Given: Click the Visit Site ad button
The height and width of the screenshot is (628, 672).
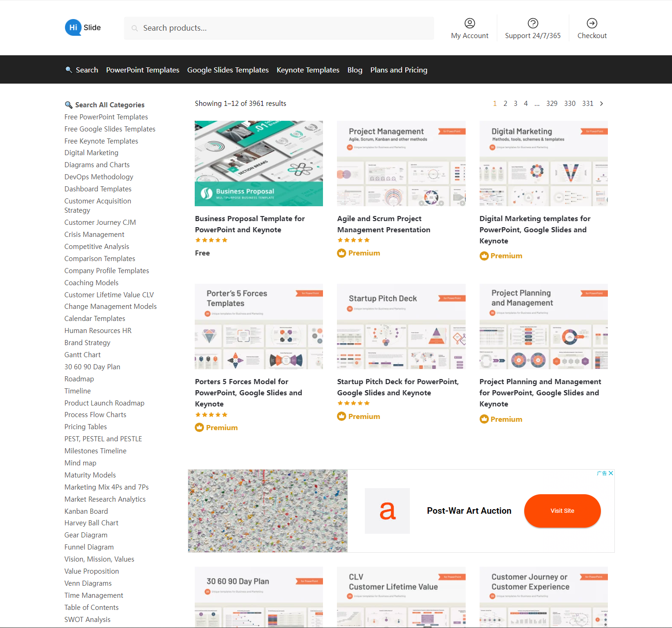Looking at the screenshot, I should click(x=562, y=510).
